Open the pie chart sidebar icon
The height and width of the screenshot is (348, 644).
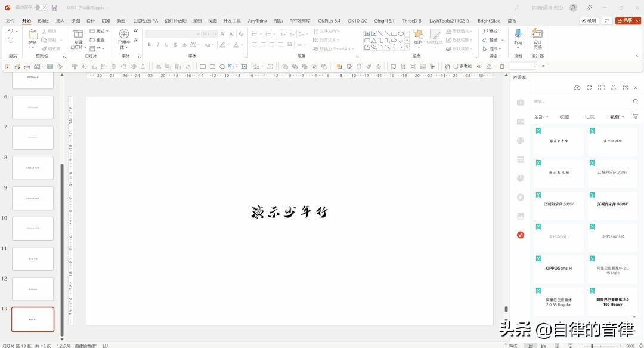521,178
